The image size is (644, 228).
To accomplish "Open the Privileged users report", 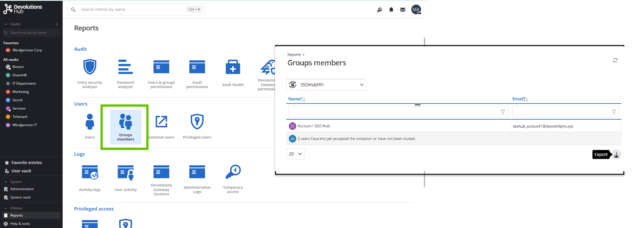I will point(197,126).
